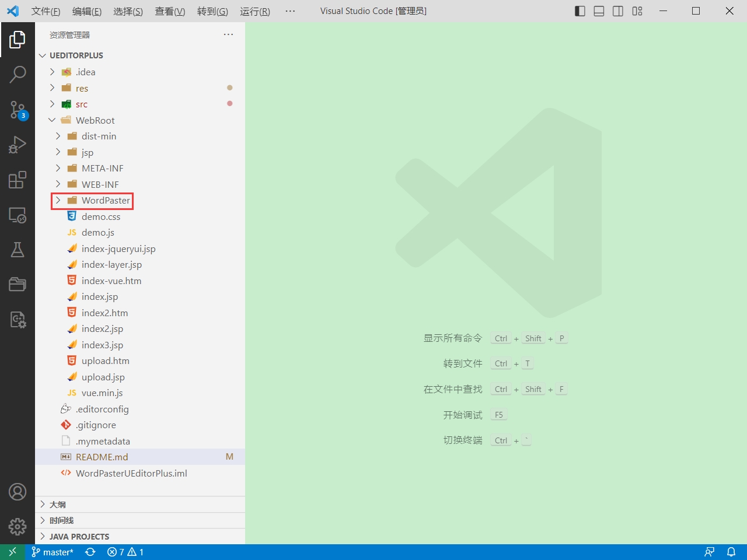Open Run and Debug view

click(x=18, y=145)
